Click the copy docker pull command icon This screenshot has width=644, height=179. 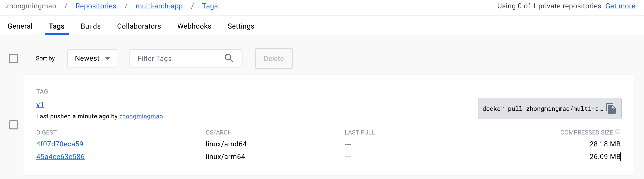tap(611, 109)
